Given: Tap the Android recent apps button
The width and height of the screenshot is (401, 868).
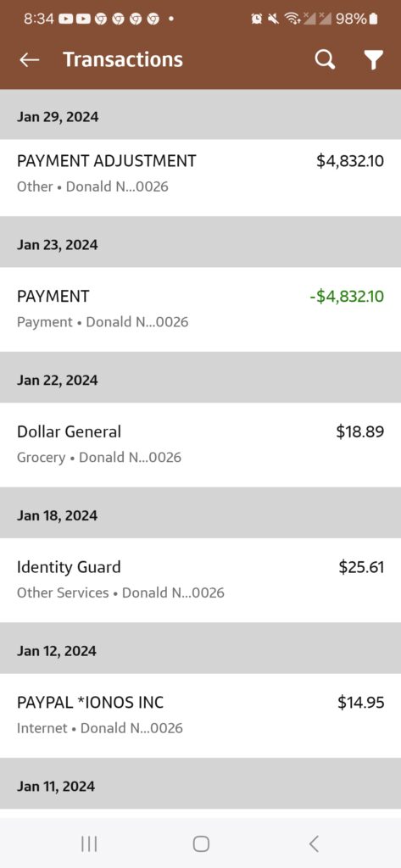Looking at the screenshot, I should click(89, 843).
